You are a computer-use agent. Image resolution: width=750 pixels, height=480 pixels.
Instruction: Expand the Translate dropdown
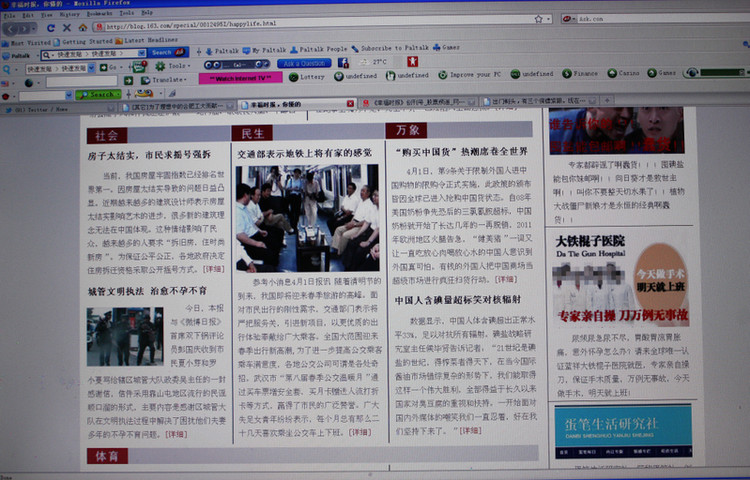pos(168,78)
